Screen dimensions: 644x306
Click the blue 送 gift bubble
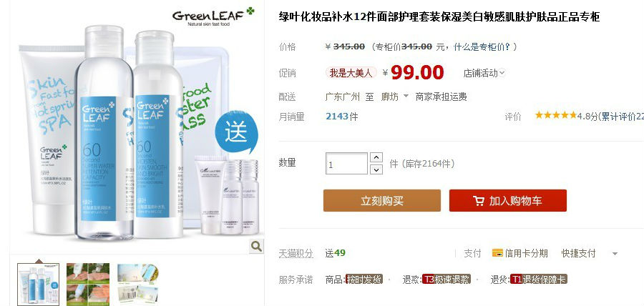(236, 133)
